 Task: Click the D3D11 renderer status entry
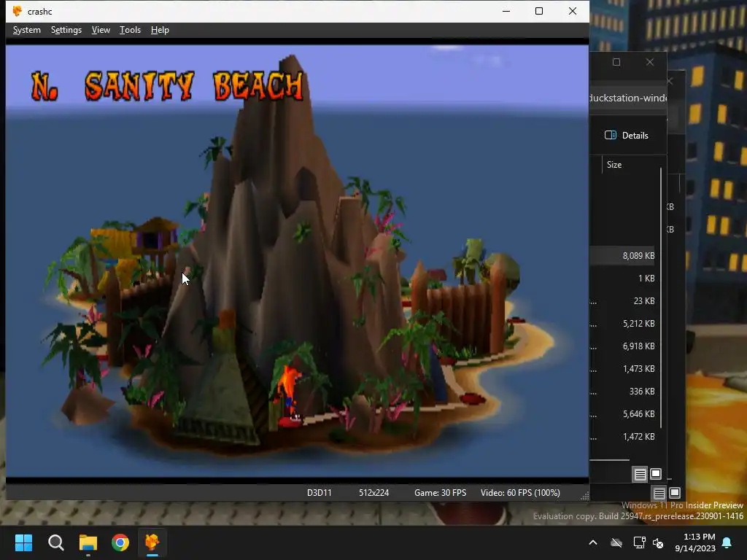(x=320, y=493)
